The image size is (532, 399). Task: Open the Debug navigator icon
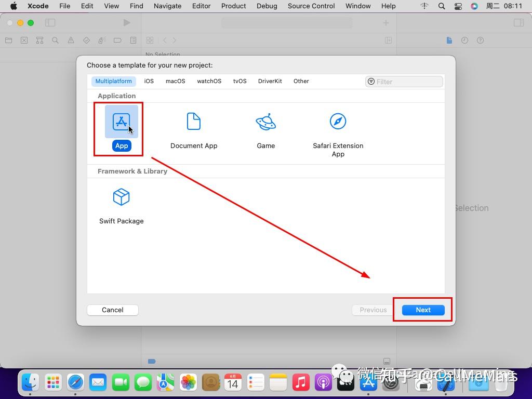pos(102,41)
